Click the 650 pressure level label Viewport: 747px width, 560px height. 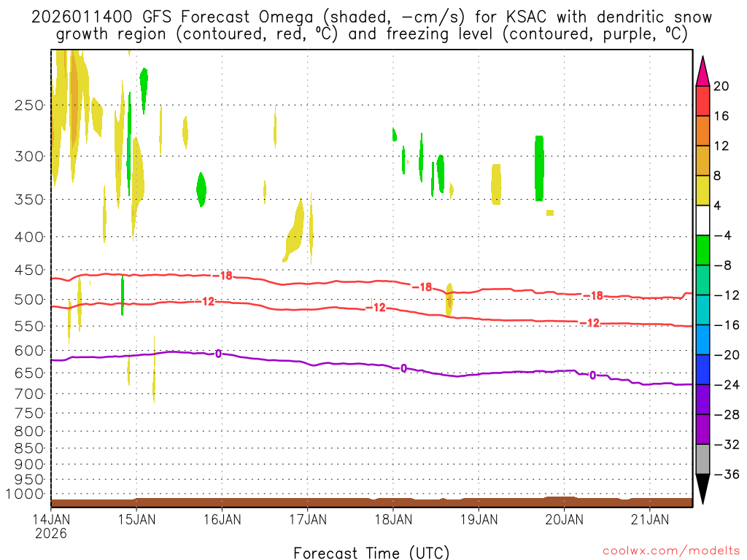29,373
